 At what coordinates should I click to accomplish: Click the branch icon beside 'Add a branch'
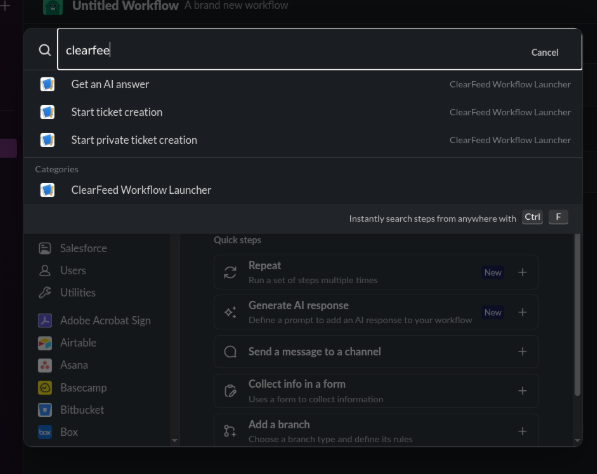click(230, 431)
